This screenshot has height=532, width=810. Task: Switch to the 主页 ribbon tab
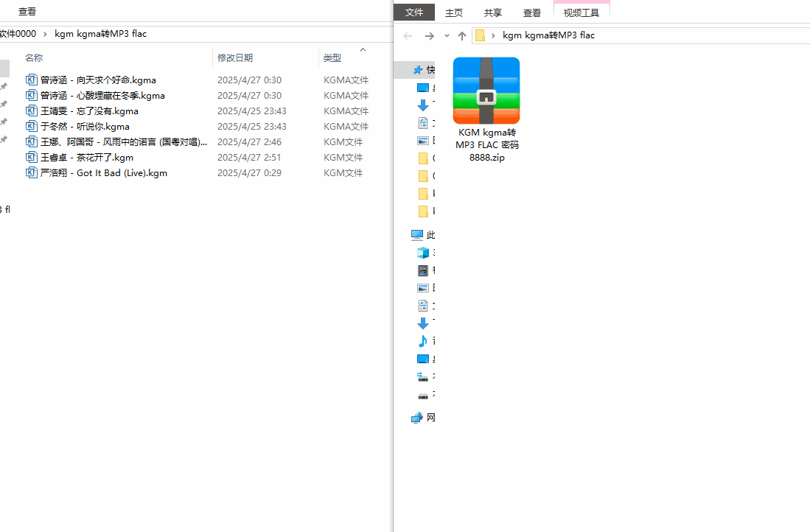point(453,13)
